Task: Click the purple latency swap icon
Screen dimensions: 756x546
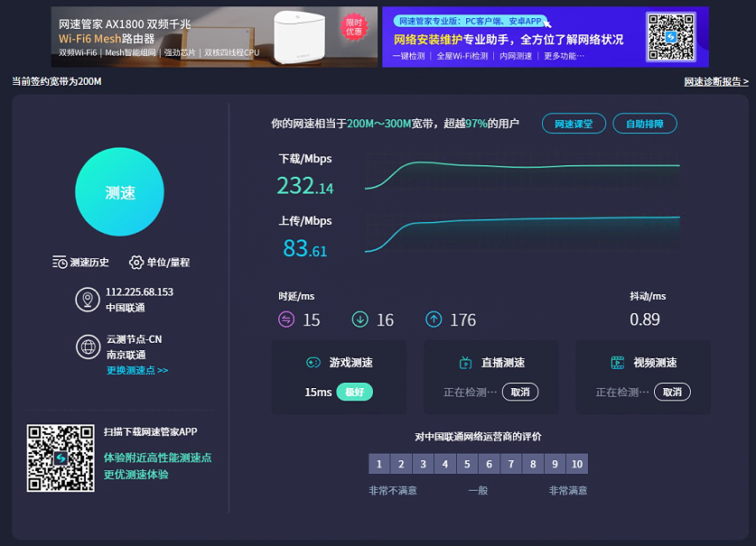Action: pos(286,319)
